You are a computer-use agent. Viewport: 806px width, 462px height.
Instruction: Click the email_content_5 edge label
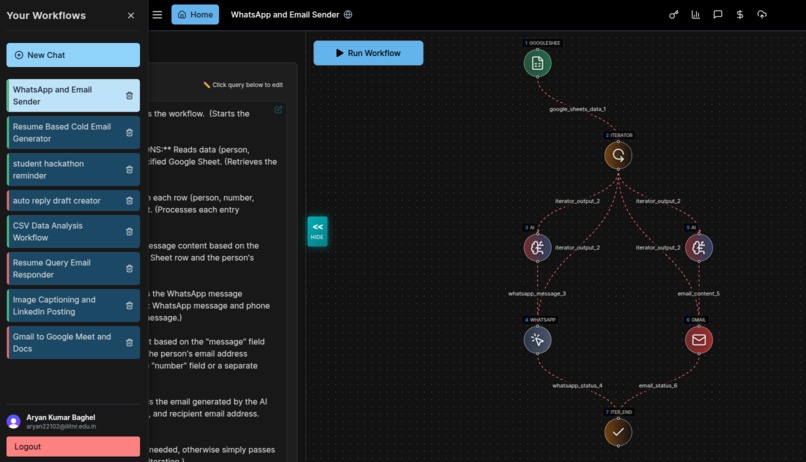click(x=699, y=293)
